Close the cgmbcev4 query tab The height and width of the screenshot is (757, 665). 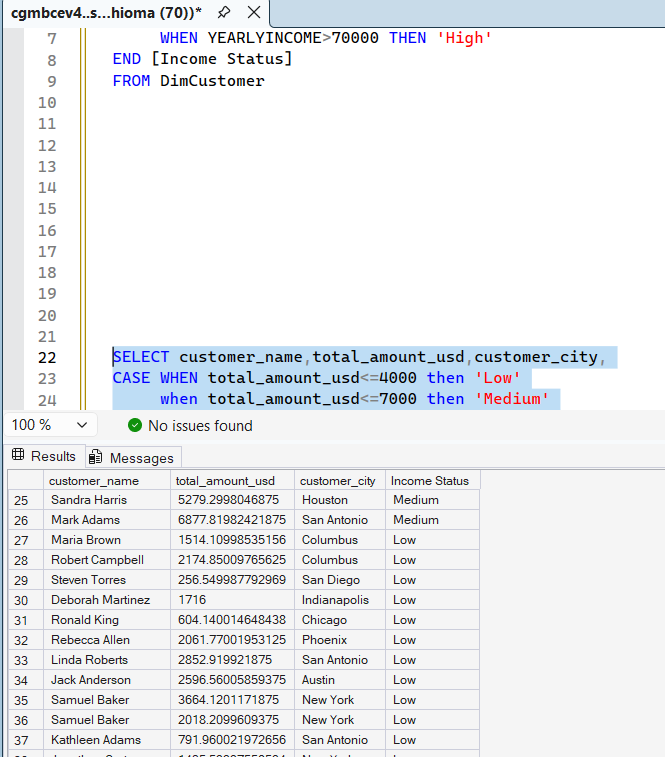(254, 13)
